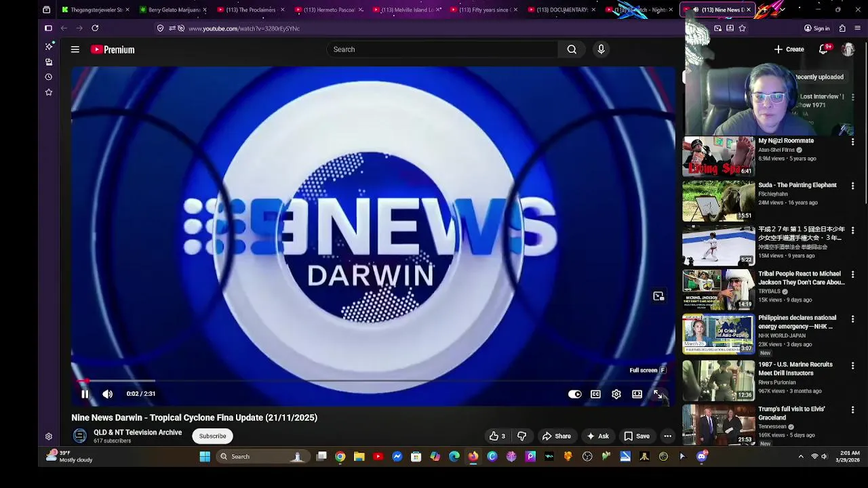
Task: Open My N@zi Roommate thumbnail
Action: pos(718,157)
